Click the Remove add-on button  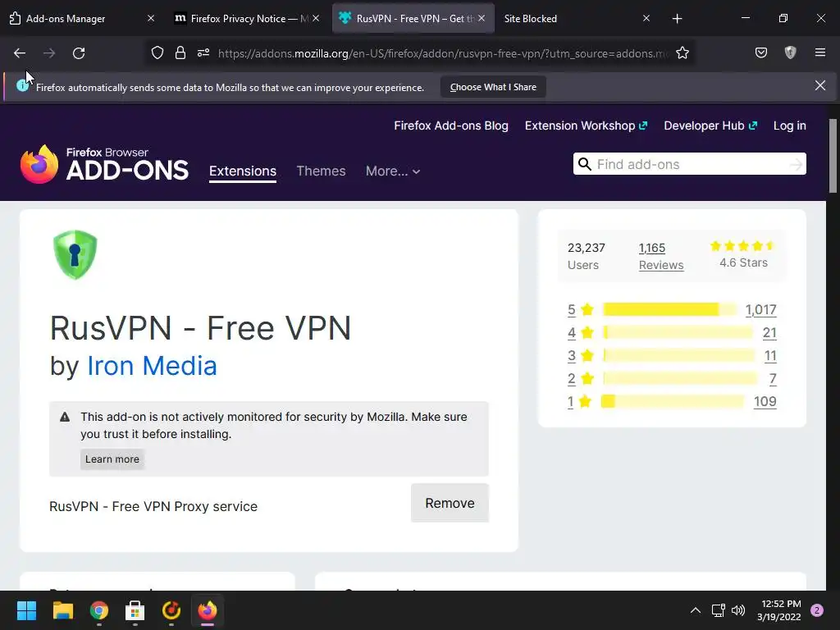450,503
